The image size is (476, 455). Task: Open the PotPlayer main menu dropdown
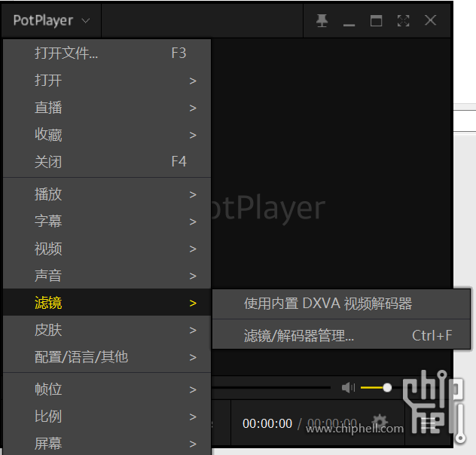(51, 20)
